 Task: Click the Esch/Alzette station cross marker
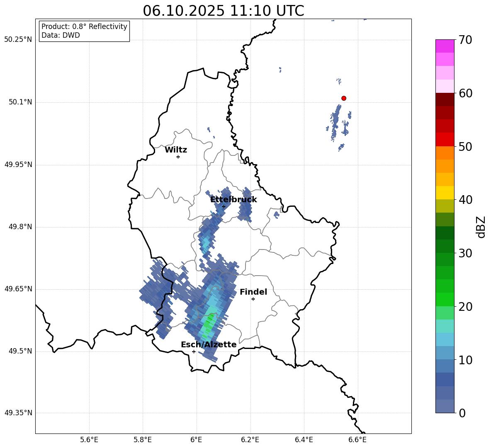194,351
